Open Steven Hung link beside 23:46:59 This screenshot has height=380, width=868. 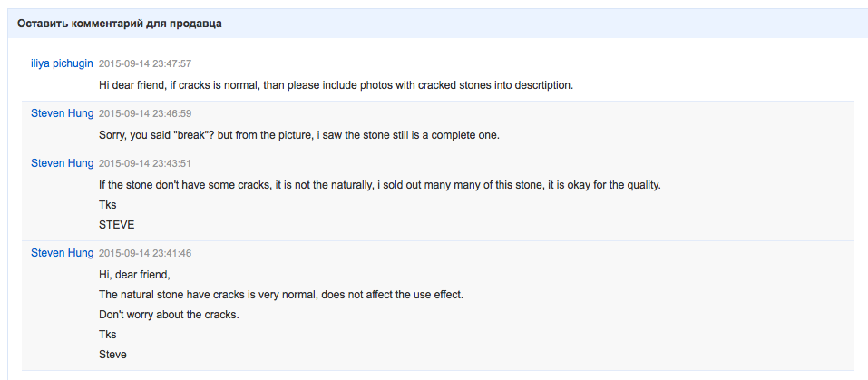pyautogui.click(x=62, y=113)
